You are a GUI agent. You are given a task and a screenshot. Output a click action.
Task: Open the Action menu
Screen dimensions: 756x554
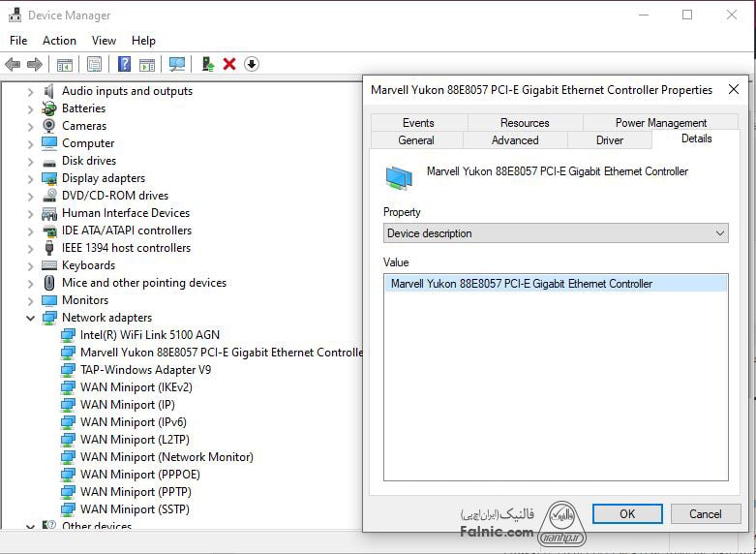pyautogui.click(x=59, y=41)
